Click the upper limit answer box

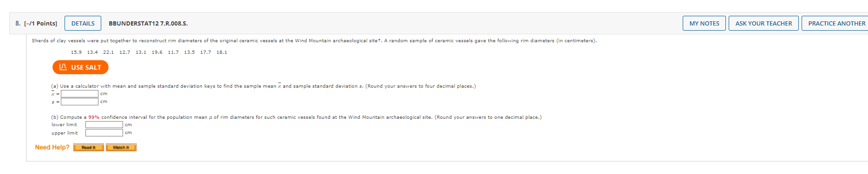tap(104, 133)
